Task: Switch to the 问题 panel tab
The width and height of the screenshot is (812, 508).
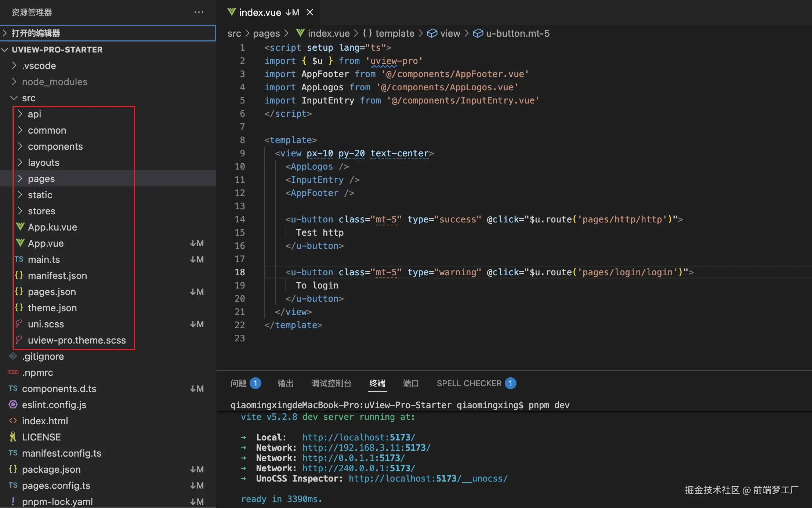Action: 239,383
